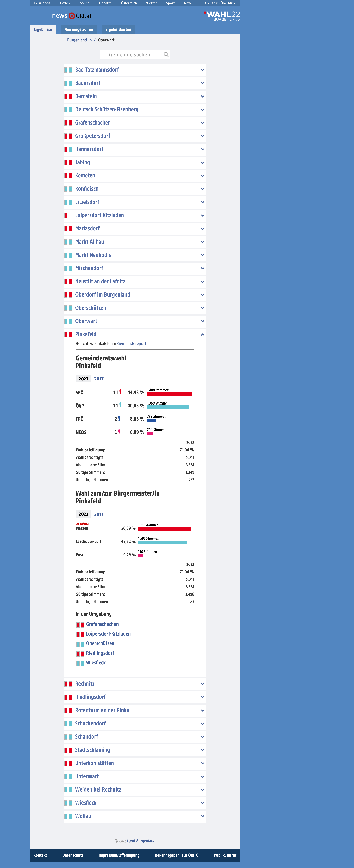Click the turquoise party icon beside Wiesfleck under In der Umgebung

pyautogui.click(x=80, y=663)
